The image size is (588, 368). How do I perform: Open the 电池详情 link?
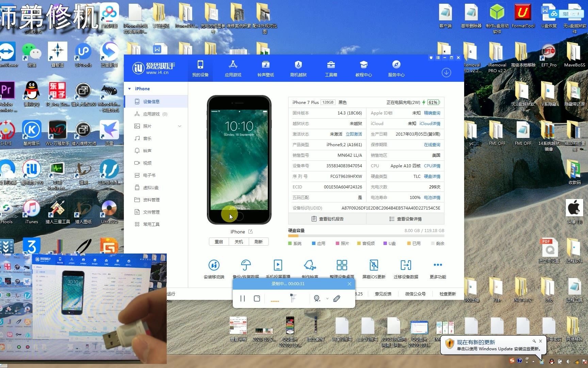(432, 198)
